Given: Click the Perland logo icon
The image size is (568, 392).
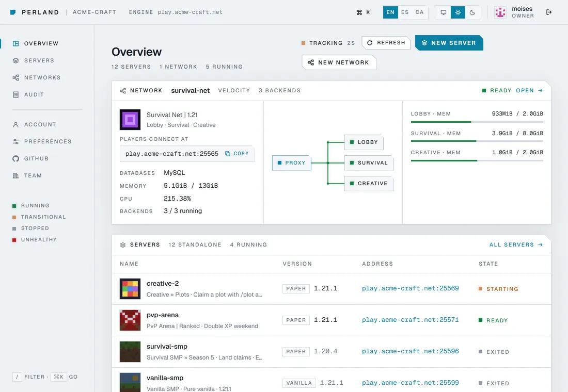Looking at the screenshot, I should 13,12.
